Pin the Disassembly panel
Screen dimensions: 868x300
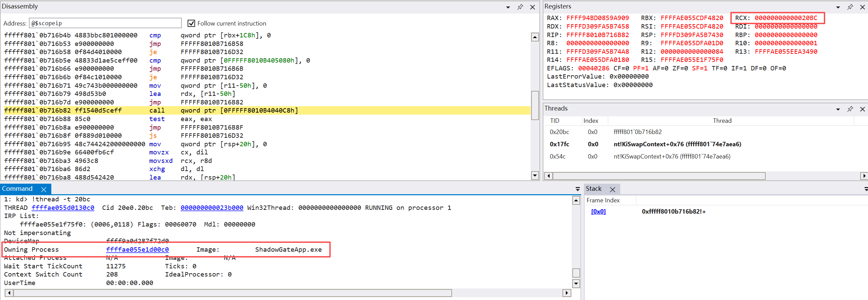click(520, 7)
